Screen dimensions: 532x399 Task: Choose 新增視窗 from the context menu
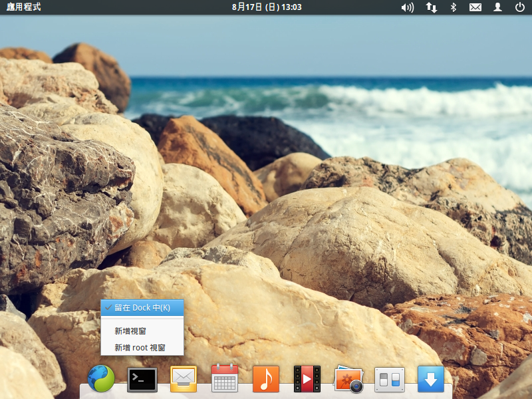tap(142, 331)
